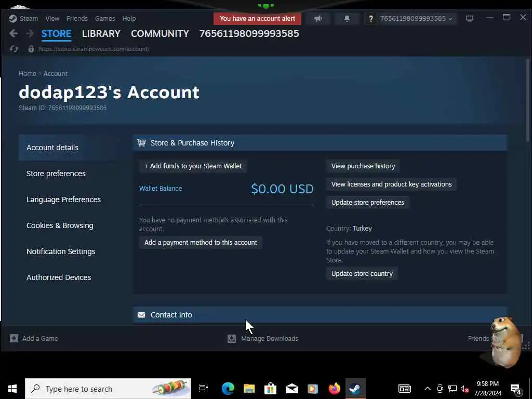Reload the page with refresh icon
The image size is (532, 399).
click(x=14, y=49)
